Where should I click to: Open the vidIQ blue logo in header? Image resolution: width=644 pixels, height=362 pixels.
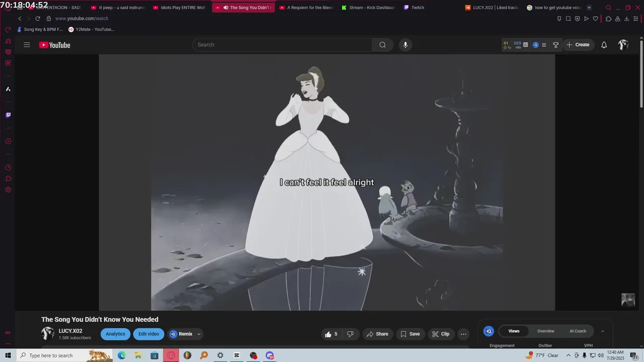click(x=535, y=45)
